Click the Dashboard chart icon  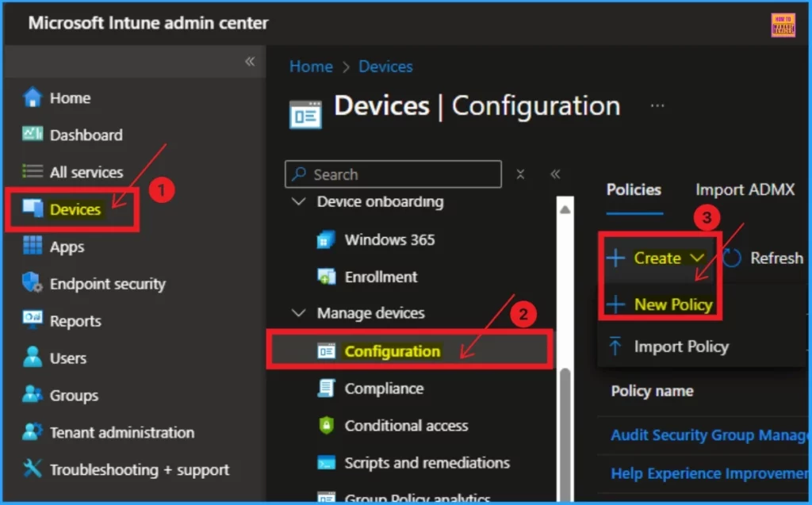click(32, 134)
